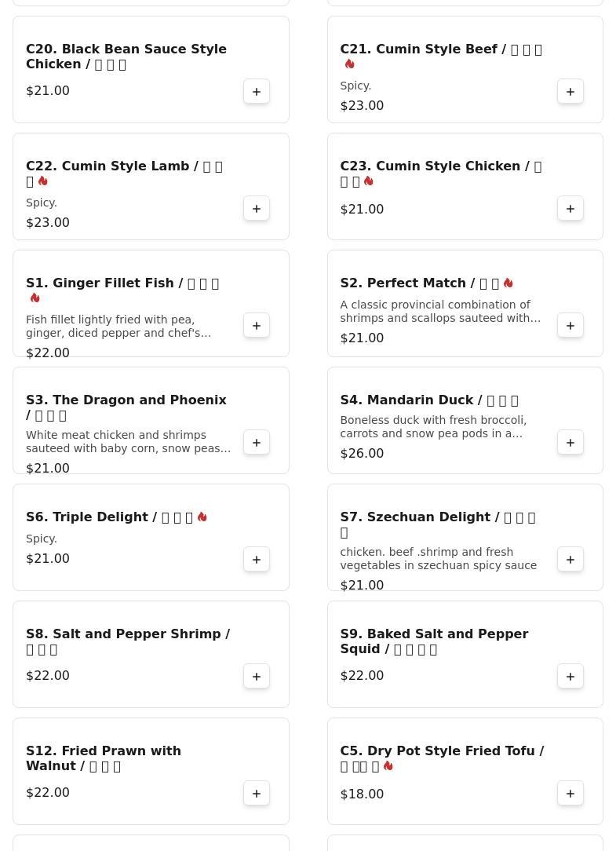Select the S1 Ginger Fillet Fish description
Image resolution: width=616 pixels, height=851 pixels.
(x=118, y=327)
